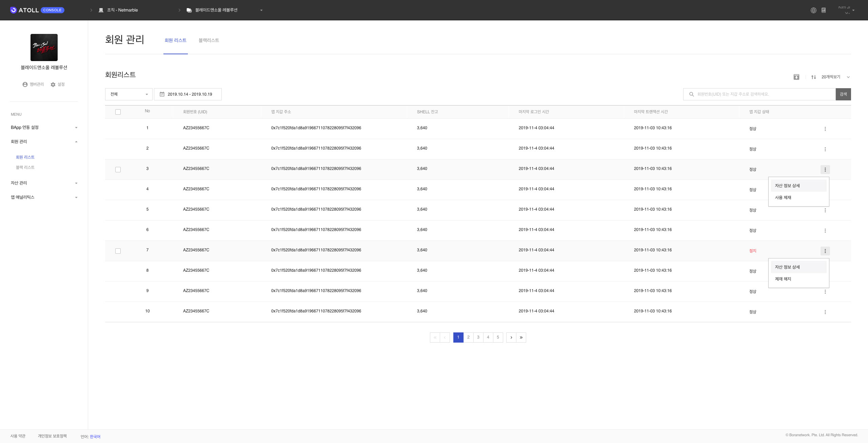Image resolution: width=868 pixels, height=443 pixels.
Task: Open the 20개씩보기 page size dropdown
Action: [x=835, y=77]
